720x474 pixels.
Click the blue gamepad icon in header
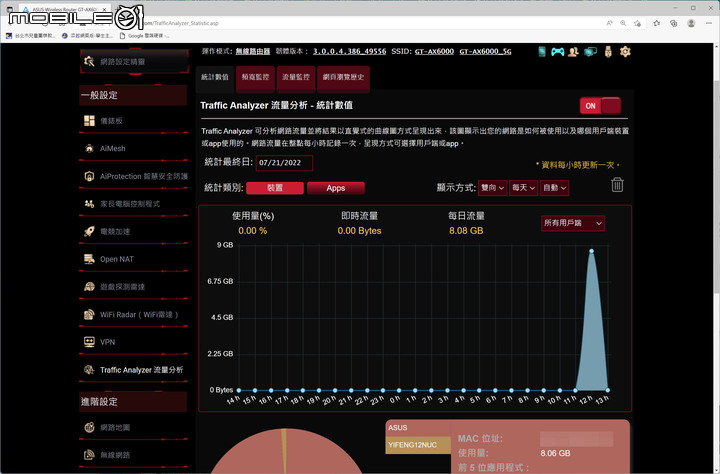pyautogui.click(x=557, y=51)
